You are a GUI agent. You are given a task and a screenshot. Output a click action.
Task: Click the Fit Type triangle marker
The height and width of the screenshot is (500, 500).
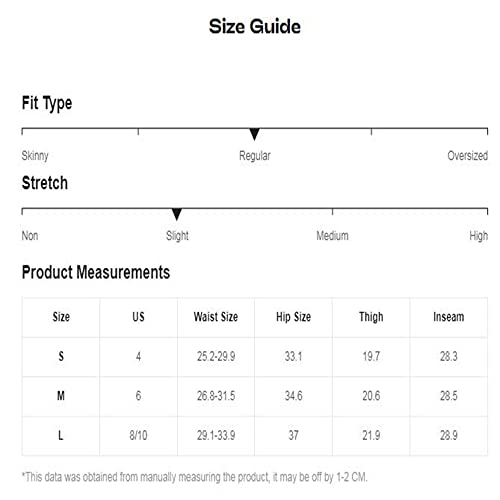[x=254, y=134]
